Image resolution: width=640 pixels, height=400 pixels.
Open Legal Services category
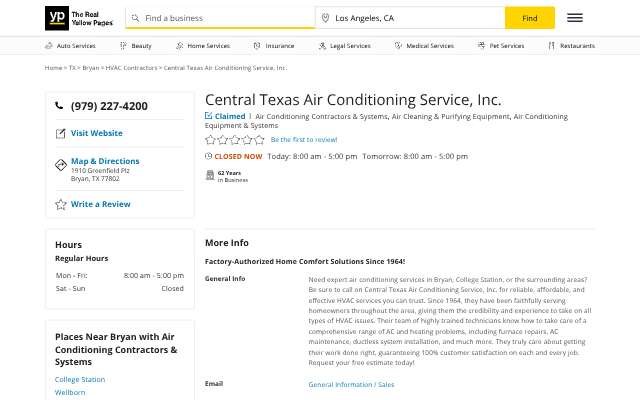tap(344, 46)
